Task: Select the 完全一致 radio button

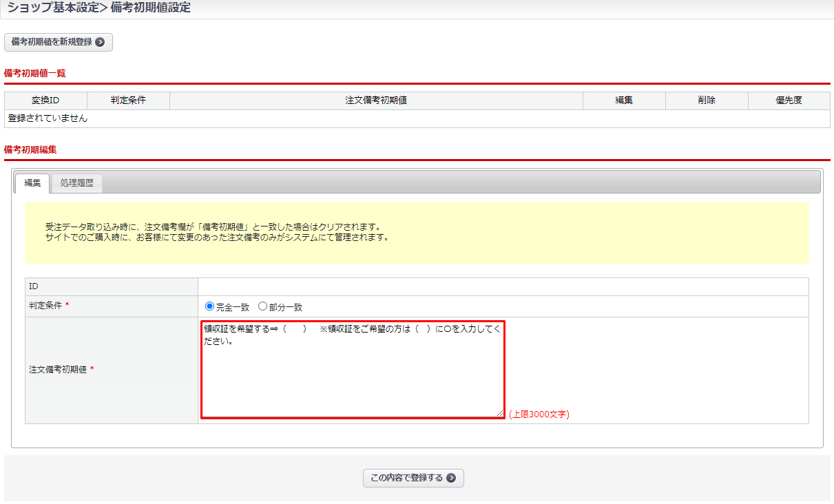Action: [x=210, y=306]
